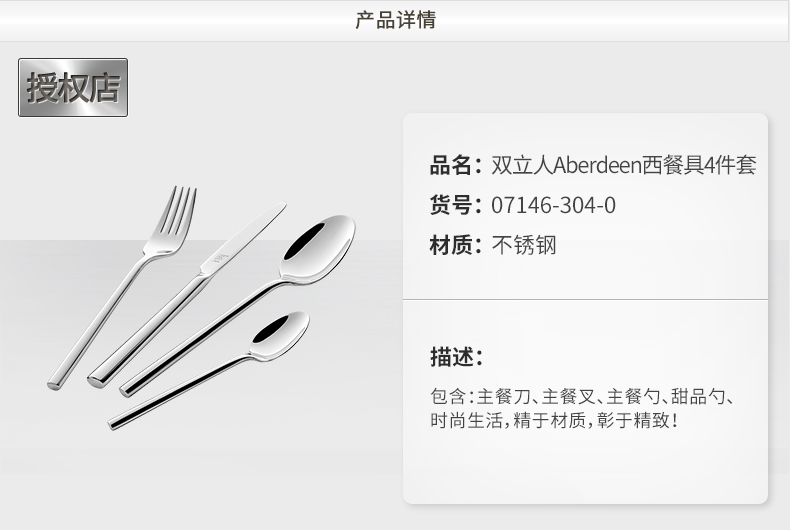Viewport: 790px width, 530px height.
Task: Select the 产品详情 header tab
Action: 395,20
